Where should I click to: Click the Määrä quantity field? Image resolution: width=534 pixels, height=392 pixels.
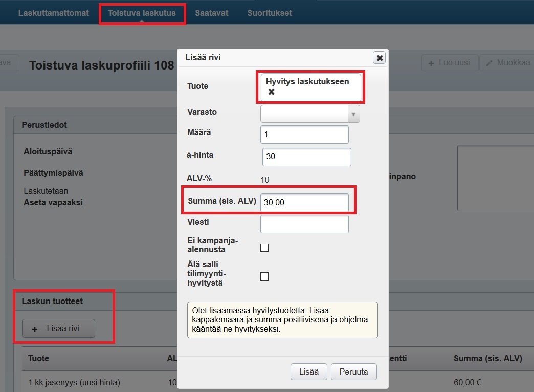pos(304,134)
